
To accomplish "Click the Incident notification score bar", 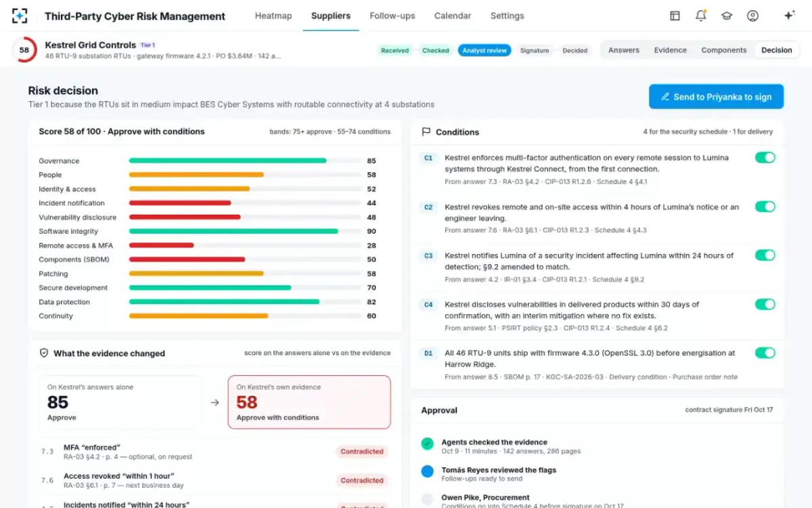I will click(245, 203).
